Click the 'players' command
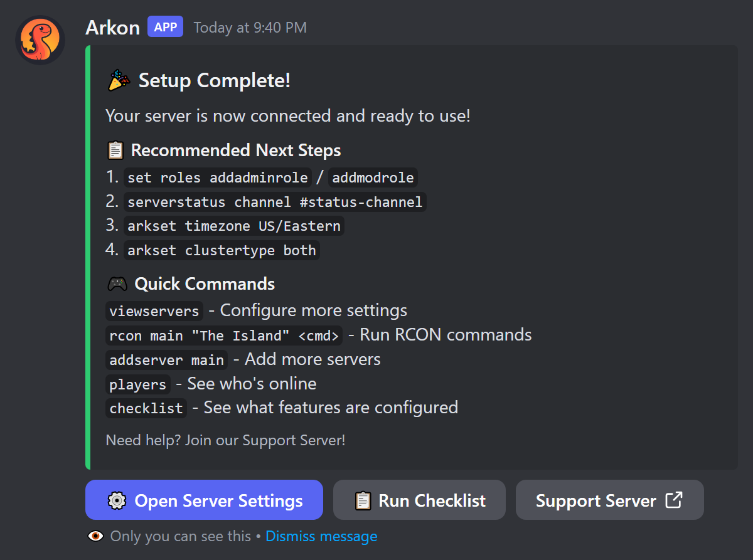753x560 pixels. [138, 384]
